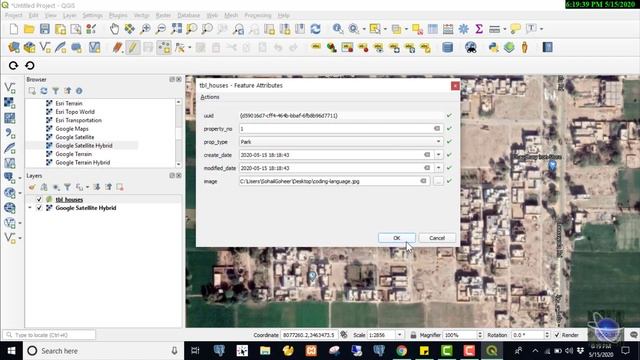
Task: Click the Coordinate field in status bar
Action: 309,335
